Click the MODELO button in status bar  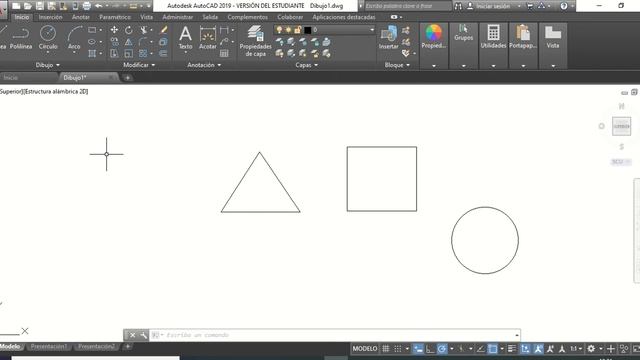click(365, 349)
